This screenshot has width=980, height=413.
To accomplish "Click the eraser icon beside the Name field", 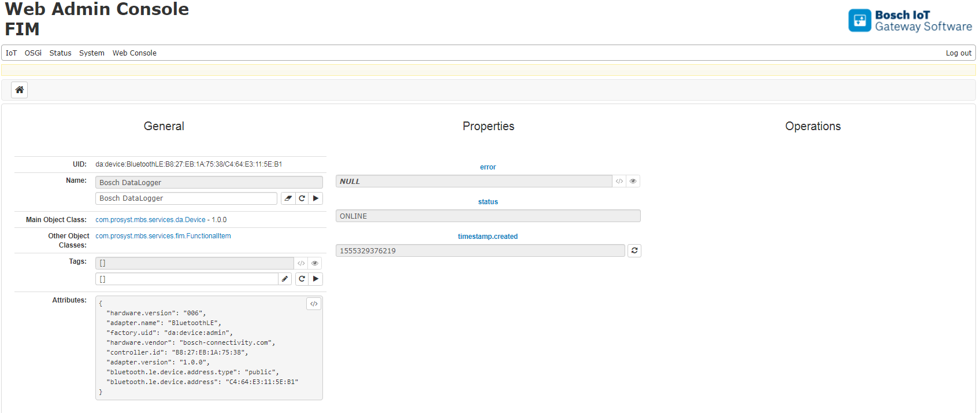I will tap(288, 198).
